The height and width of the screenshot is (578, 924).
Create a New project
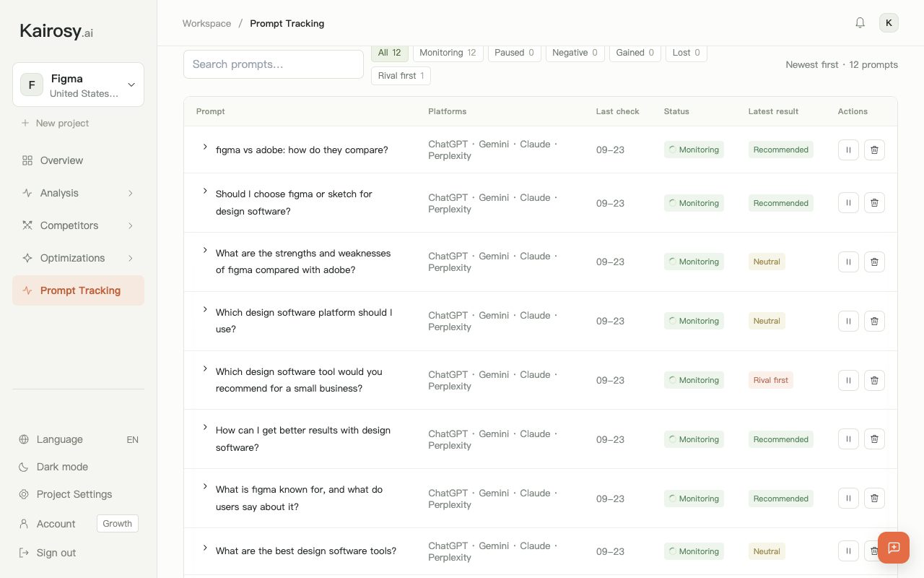tap(55, 123)
